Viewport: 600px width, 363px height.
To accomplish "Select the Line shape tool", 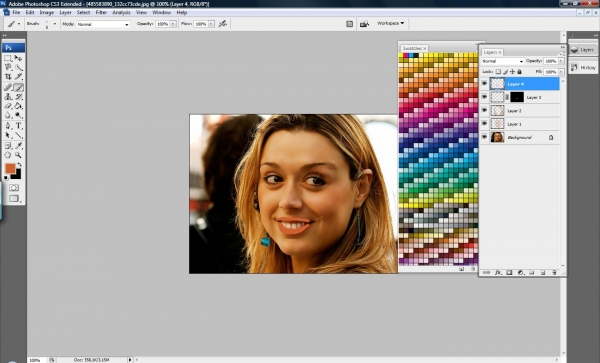I will tap(18, 135).
